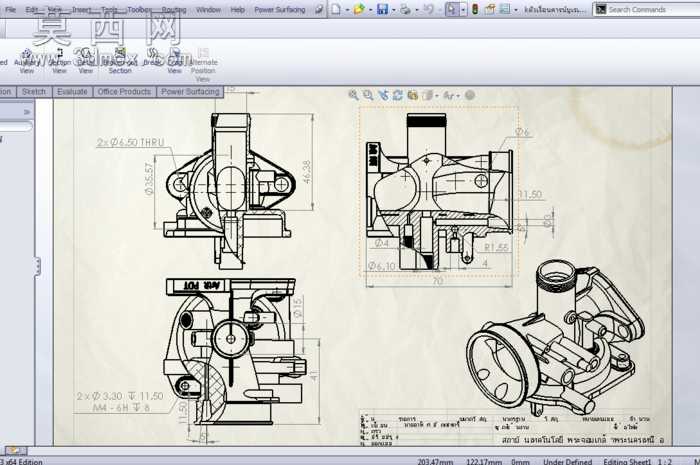The width and height of the screenshot is (700, 465).
Task: Expand the Hide/Show Items dropdown arrow
Action: (458, 95)
